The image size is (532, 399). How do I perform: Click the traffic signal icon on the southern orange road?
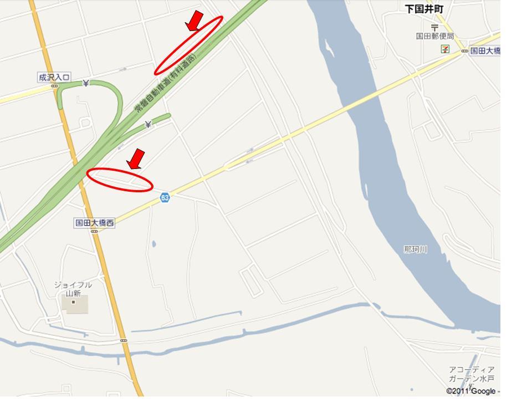click(124, 340)
